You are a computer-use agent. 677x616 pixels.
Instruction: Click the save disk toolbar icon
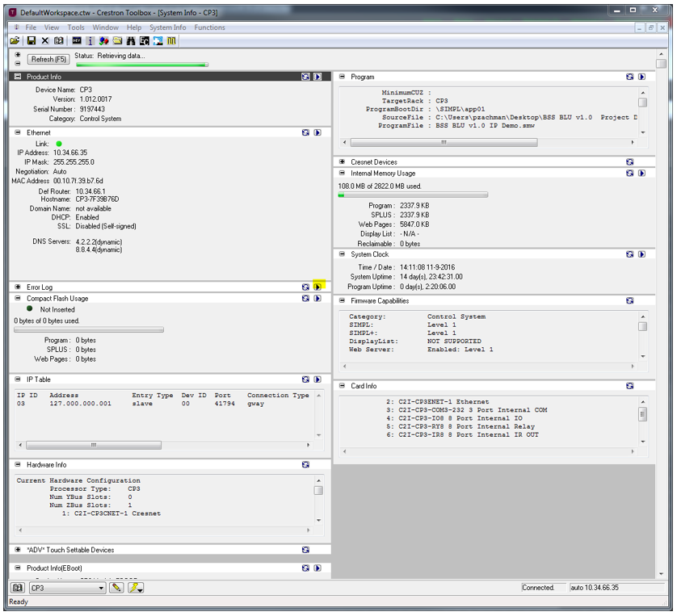31,40
